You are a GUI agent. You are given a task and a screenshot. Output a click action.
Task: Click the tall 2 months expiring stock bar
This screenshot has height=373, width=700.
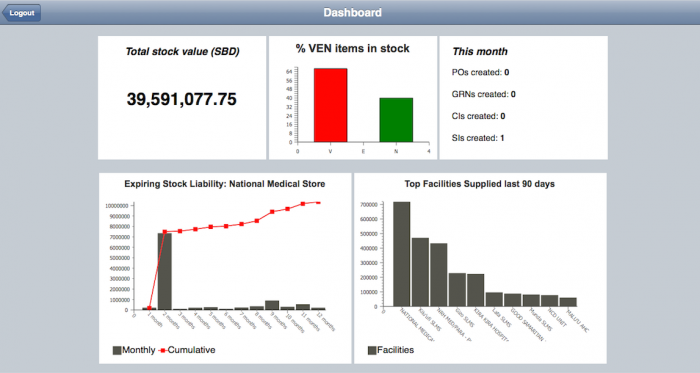click(x=165, y=271)
